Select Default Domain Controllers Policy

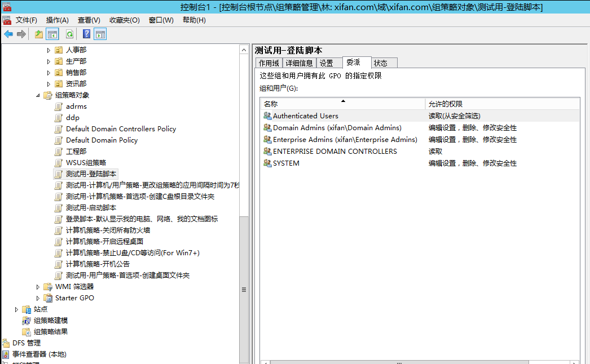121,129
